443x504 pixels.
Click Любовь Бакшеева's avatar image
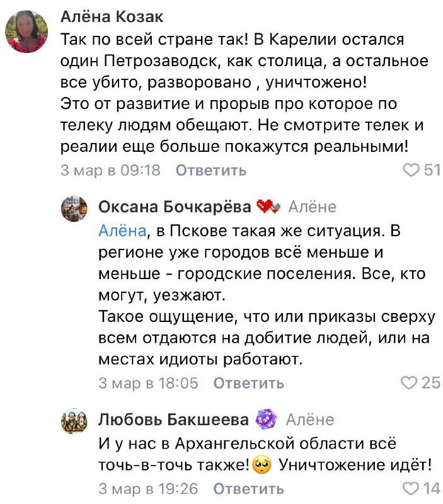(x=74, y=420)
